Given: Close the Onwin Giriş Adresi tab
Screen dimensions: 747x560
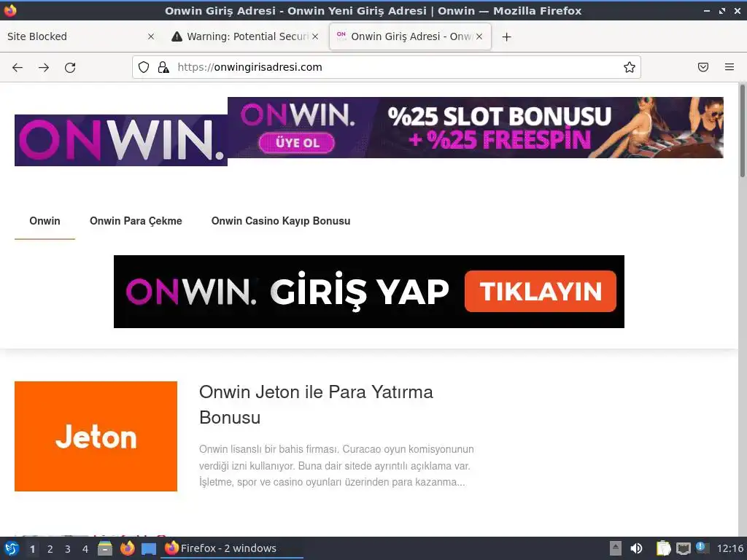Looking at the screenshot, I should click(x=479, y=36).
